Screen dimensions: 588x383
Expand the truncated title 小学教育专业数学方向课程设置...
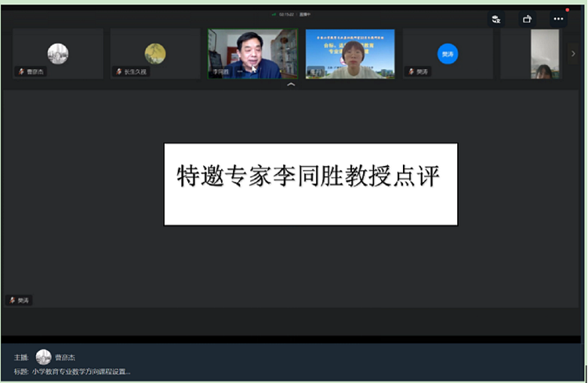click(x=81, y=372)
